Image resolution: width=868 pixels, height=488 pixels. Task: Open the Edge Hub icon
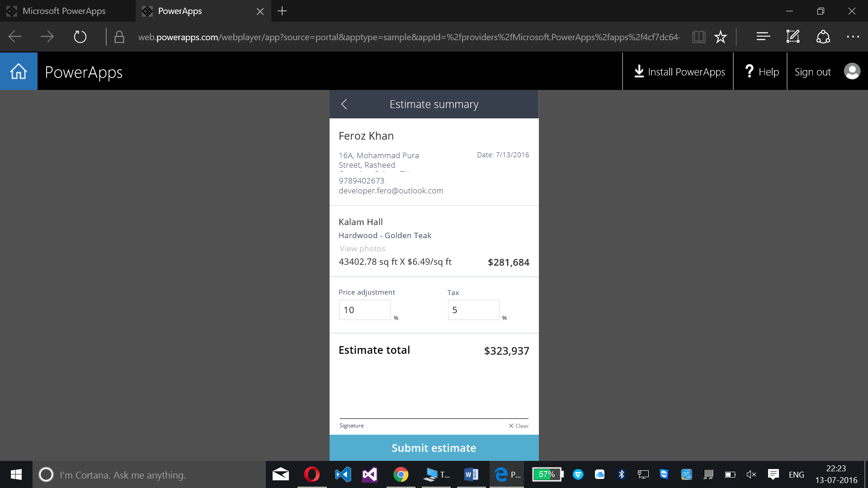(x=763, y=37)
